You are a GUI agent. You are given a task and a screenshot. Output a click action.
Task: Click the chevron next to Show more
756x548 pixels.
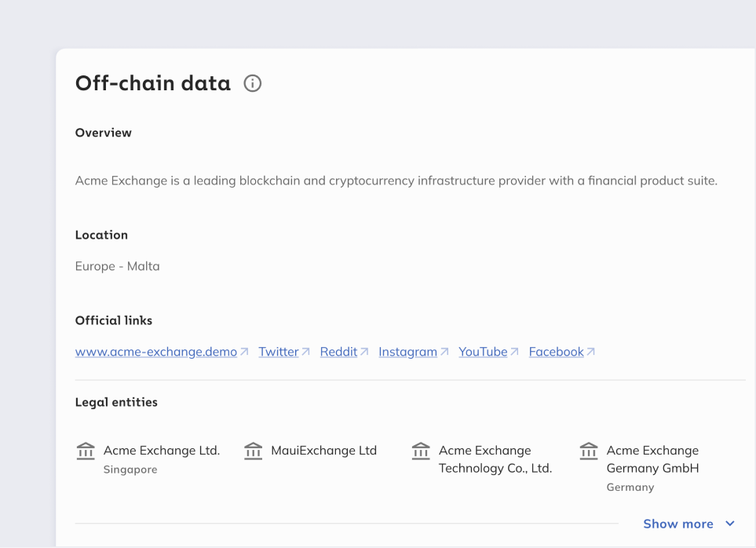(x=730, y=524)
